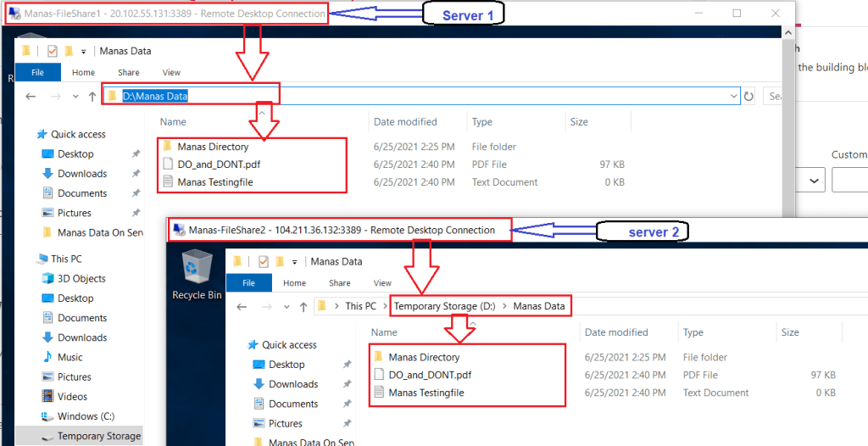Sort by Name column in Server 1 Explorer
This screenshot has width=868, height=446.
click(x=173, y=122)
